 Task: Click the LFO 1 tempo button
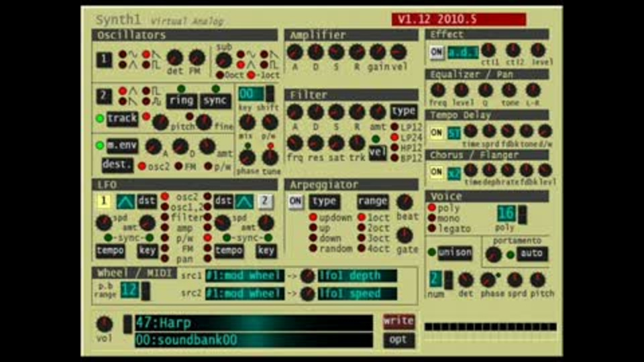click(110, 251)
